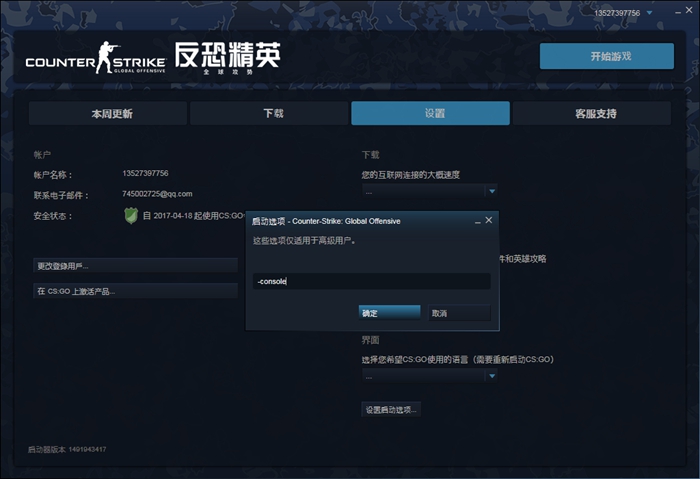Open the account 13527397756 dropdown menu
Image resolution: width=700 pixels, height=479 pixels.
point(648,13)
